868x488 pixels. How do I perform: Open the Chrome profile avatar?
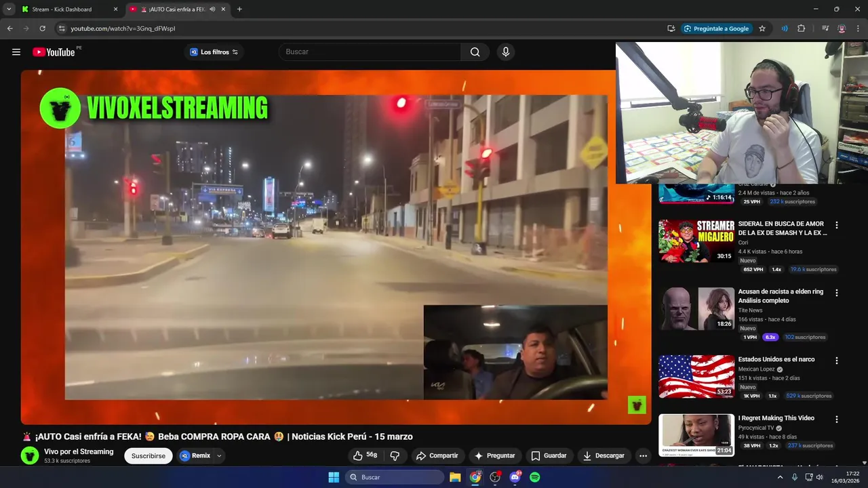pos(842,28)
